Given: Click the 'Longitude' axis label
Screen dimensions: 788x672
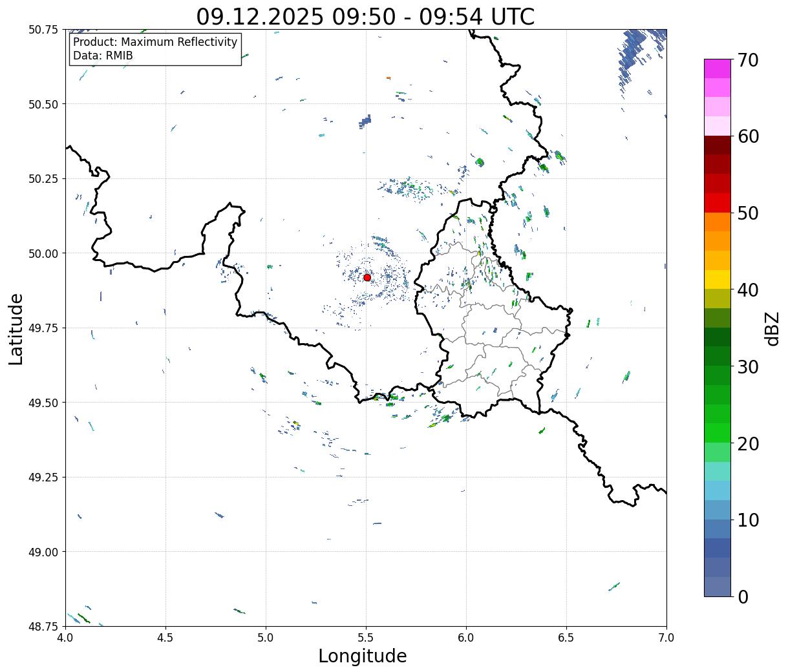Looking at the screenshot, I should [363, 656].
